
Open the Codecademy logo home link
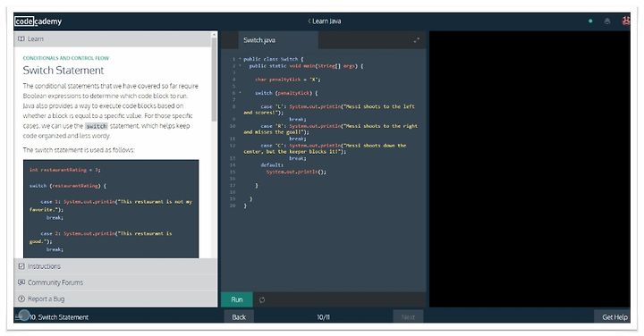point(38,21)
